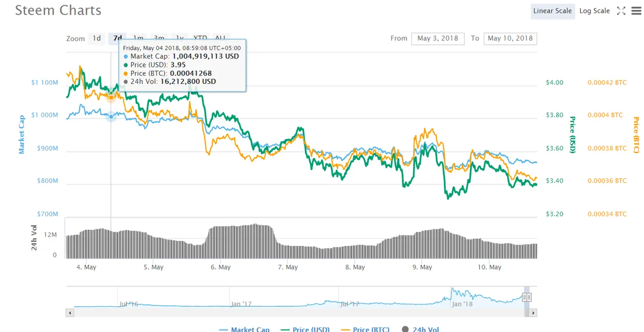Click the 24h Vol legend circle icon

click(405, 329)
